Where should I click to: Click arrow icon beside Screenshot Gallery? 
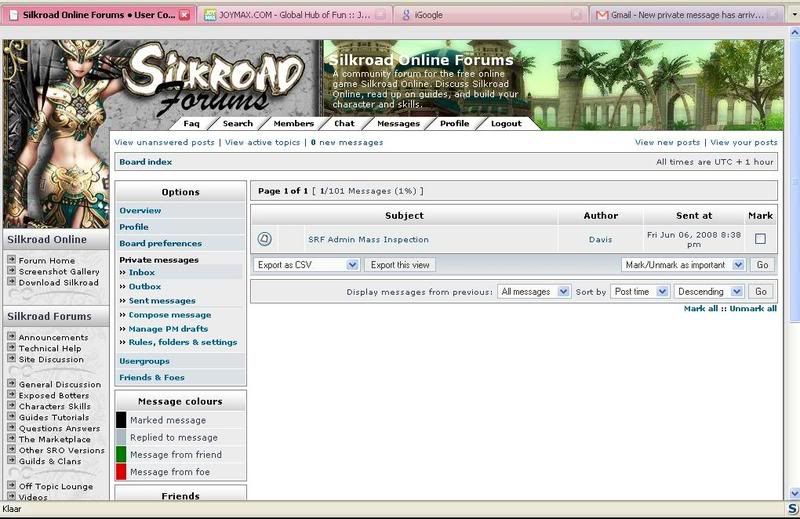(x=11, y=270)
